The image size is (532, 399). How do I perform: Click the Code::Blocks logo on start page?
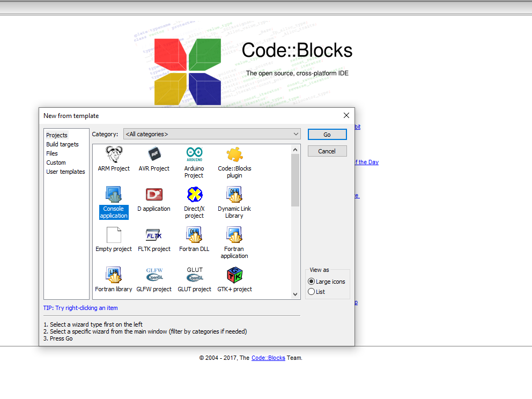click(x=188, y=72)
